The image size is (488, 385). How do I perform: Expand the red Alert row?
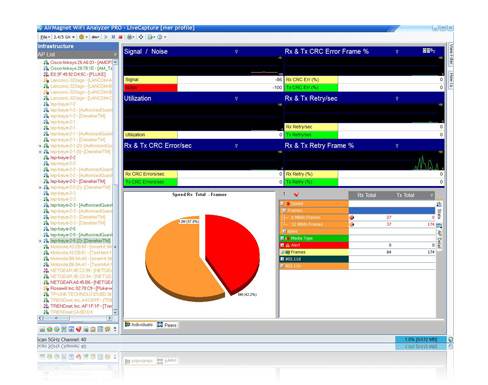tap(282, 245)
